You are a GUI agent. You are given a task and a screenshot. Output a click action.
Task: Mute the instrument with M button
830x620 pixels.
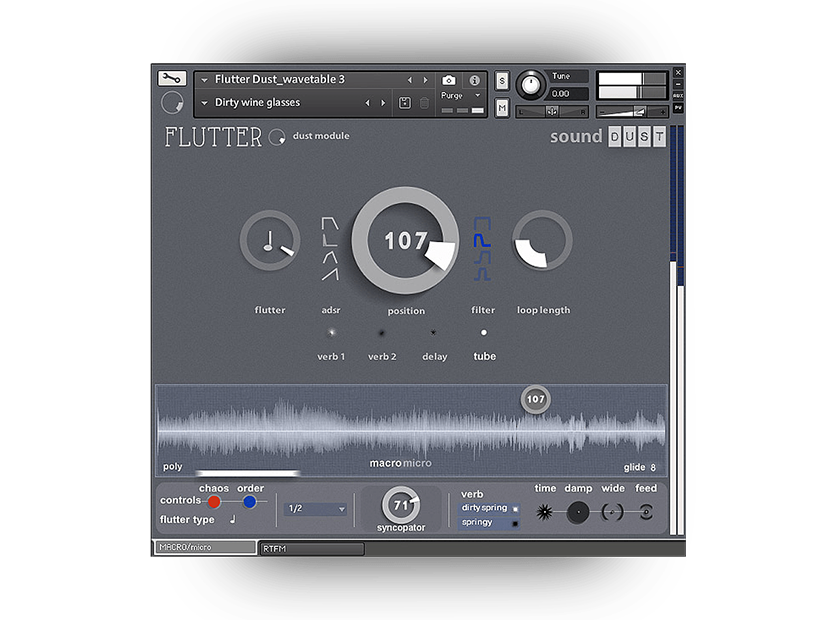tap(502, 108)
